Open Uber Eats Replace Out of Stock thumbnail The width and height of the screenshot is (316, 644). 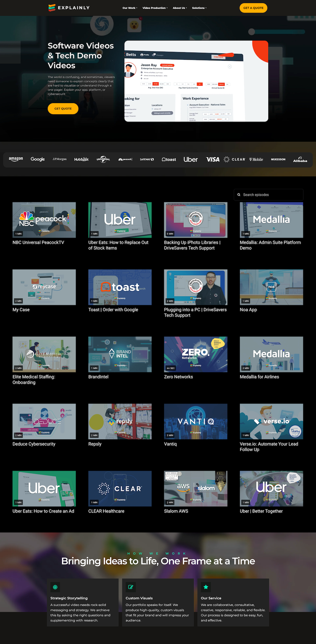[x=120, y=220]
